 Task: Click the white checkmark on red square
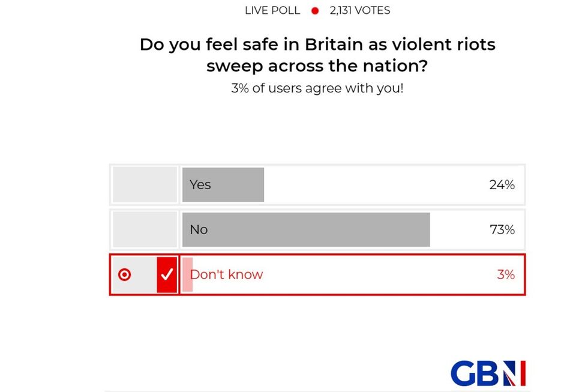pos(167,274)
